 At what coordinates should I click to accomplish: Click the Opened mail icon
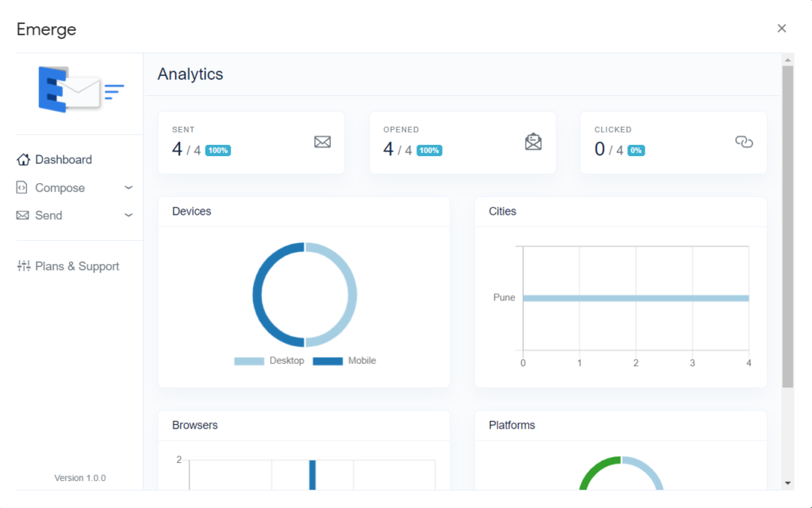(x=533, y=142)
